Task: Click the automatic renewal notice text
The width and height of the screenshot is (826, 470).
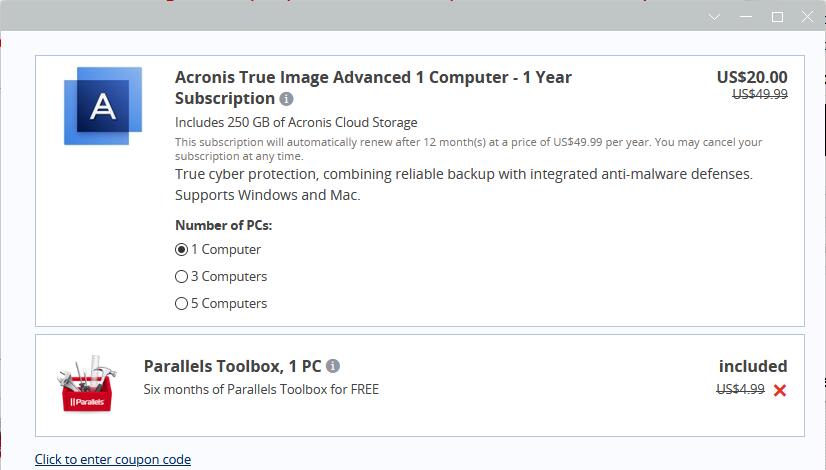Action: 468,149
